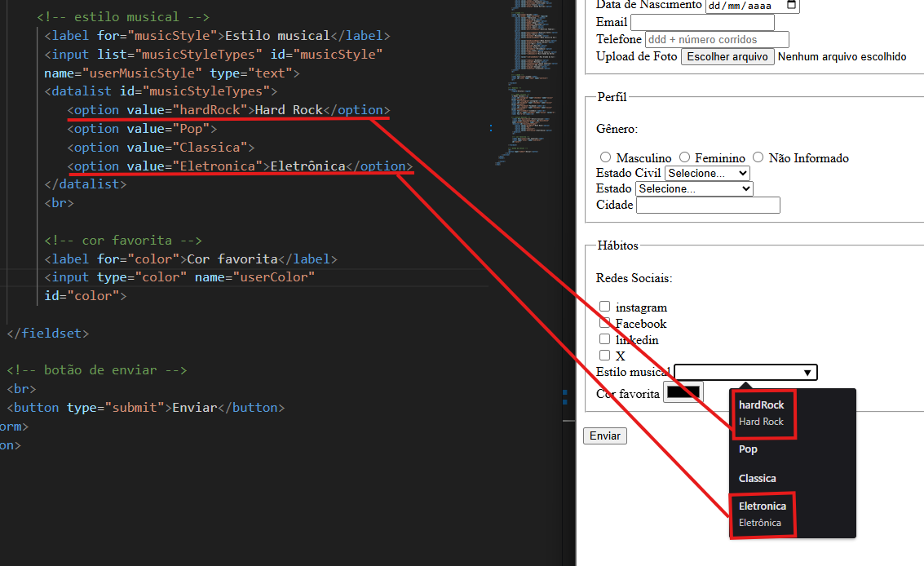Open the date picker calendar icon
The width and height of the screenshot is (924, 566).
tap(791, 5)
